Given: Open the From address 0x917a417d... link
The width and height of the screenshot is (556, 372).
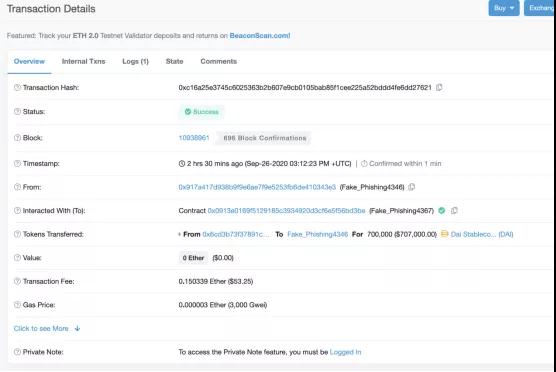Looking at the screenshot, I should point(257,187).
